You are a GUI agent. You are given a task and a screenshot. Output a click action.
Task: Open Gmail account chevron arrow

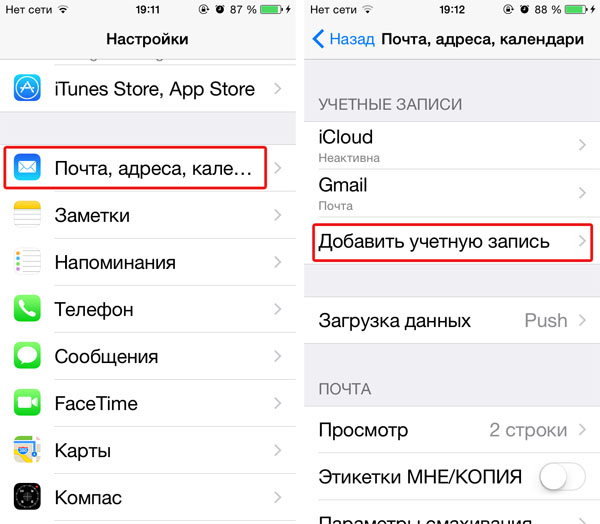click(582, 193)
